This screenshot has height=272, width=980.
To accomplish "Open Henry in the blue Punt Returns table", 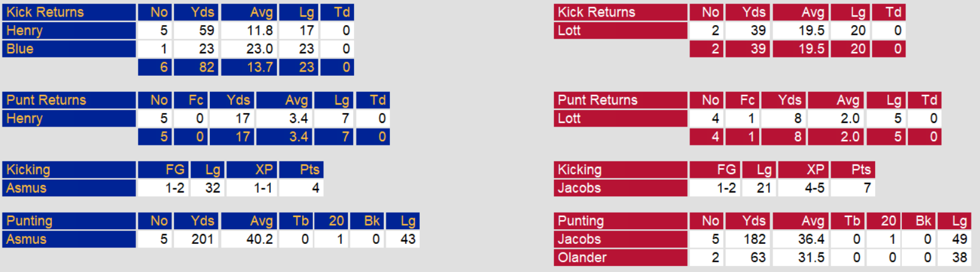I will point(24,119).
